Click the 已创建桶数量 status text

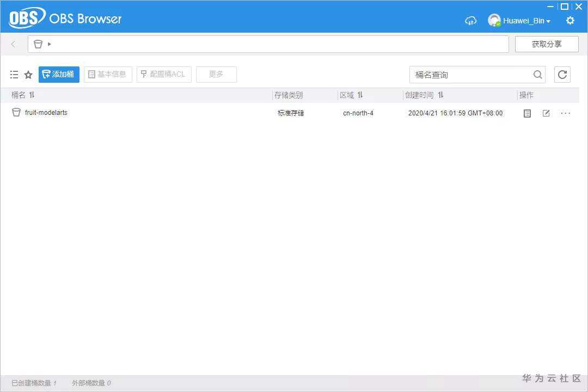tap(34, 383)
